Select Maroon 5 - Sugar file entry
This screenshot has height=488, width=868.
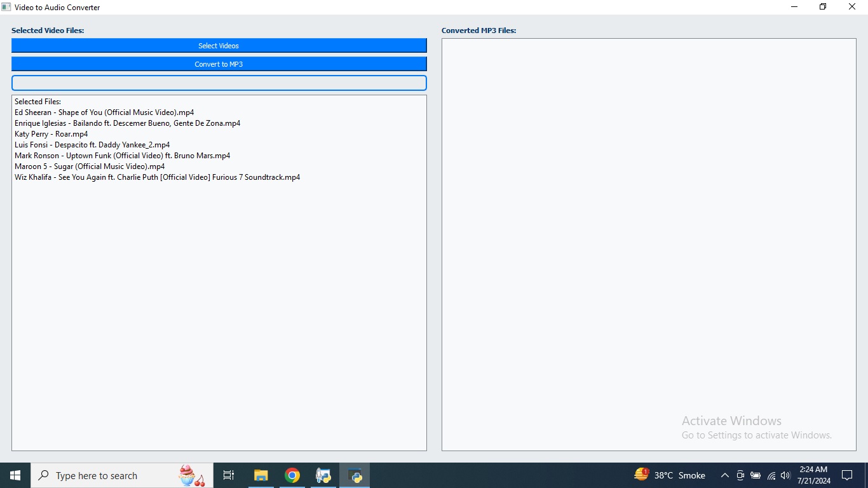[90, 166]
